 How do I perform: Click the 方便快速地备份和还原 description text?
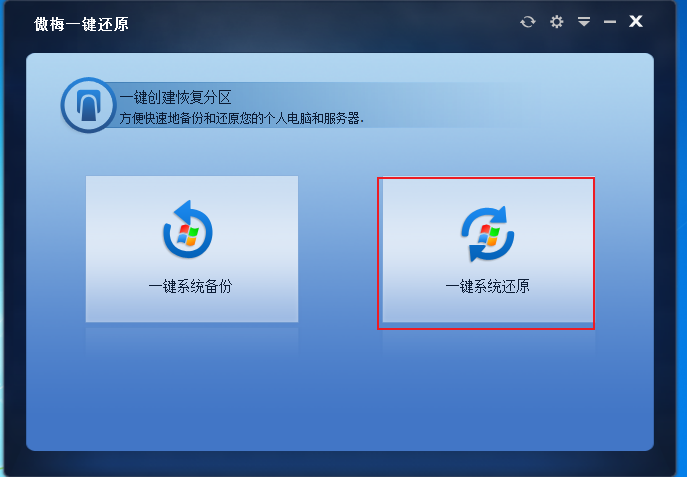coord(241,118)
